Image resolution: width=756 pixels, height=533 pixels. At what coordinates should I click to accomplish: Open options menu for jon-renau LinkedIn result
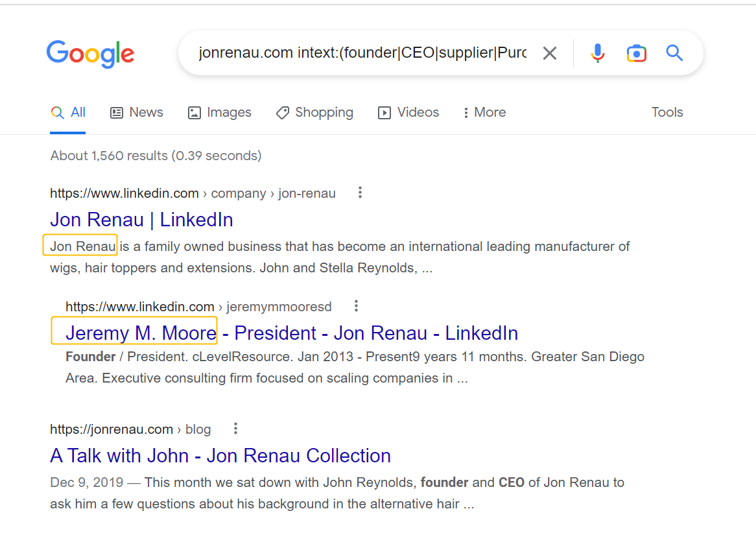click(360, 193)
